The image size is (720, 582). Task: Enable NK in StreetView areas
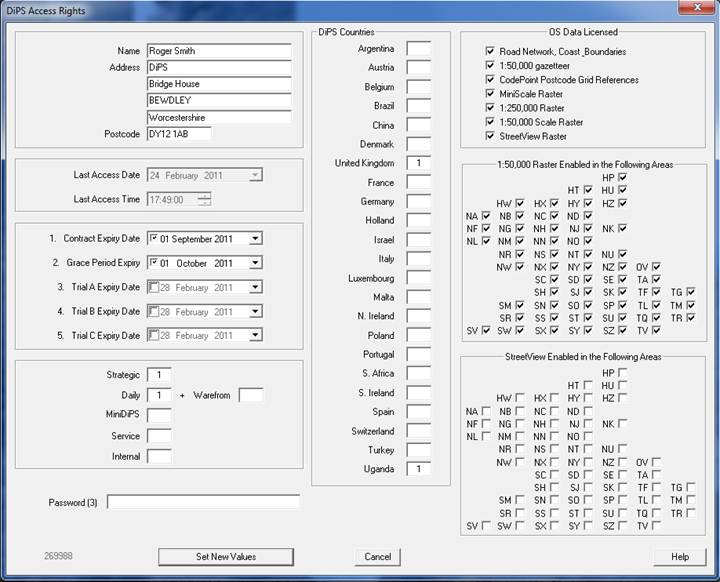click(623, 424)
